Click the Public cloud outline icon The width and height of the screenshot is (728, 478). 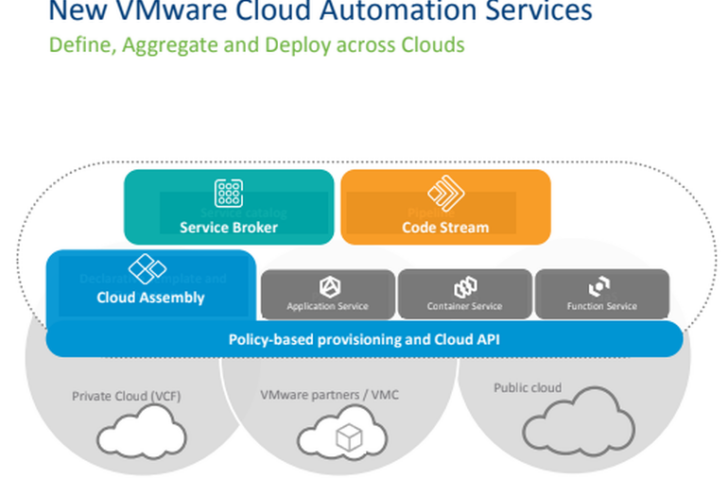click(x=578, y=421)
